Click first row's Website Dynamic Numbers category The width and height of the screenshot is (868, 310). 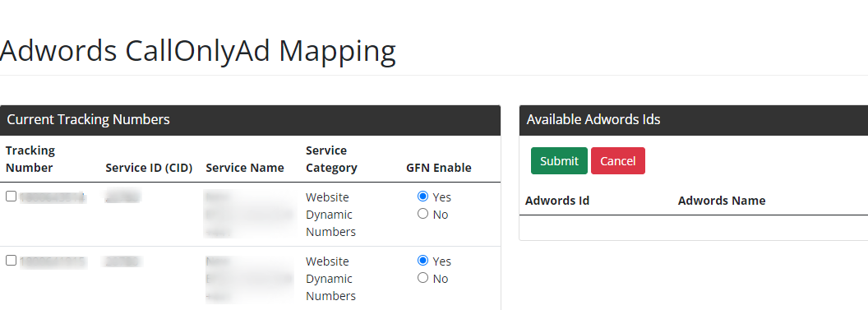point(331,215)
